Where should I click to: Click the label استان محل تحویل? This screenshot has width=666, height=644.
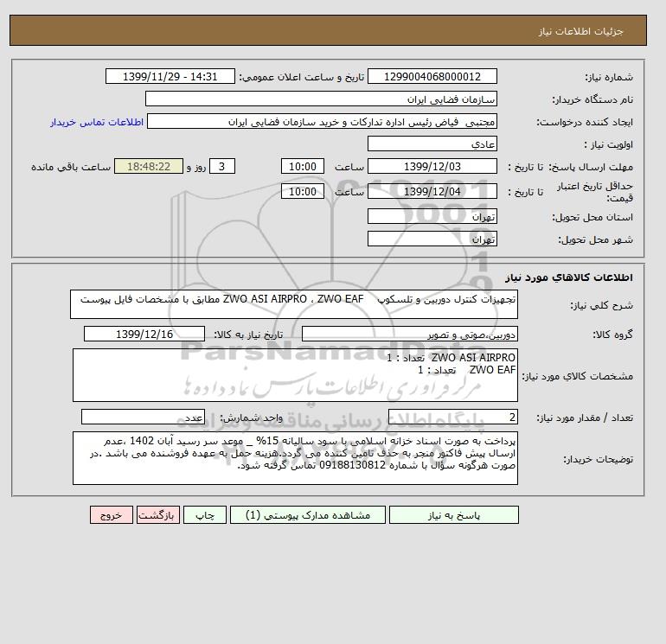592,217
